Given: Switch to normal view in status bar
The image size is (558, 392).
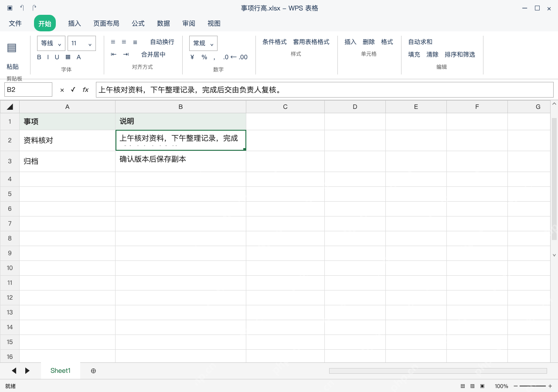Looking at the screenshot, I should click(463, 386).
